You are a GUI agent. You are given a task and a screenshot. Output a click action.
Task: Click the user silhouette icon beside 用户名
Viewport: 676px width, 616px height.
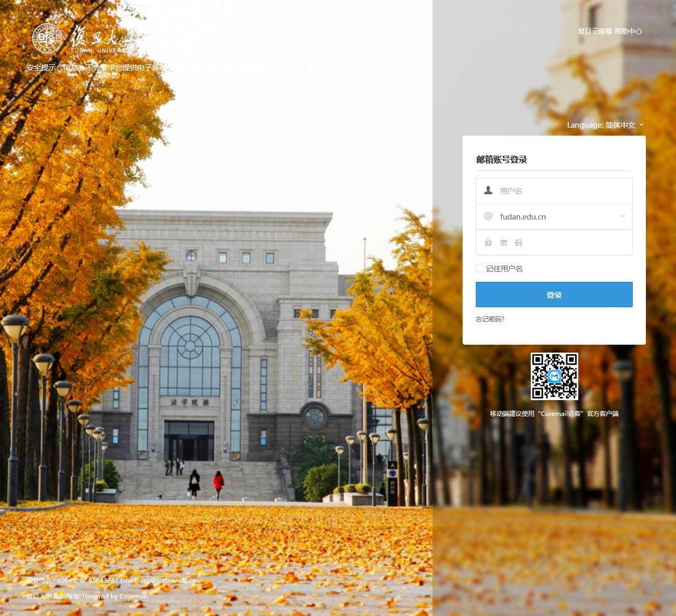pyautogui.click(x=488, y=190)
